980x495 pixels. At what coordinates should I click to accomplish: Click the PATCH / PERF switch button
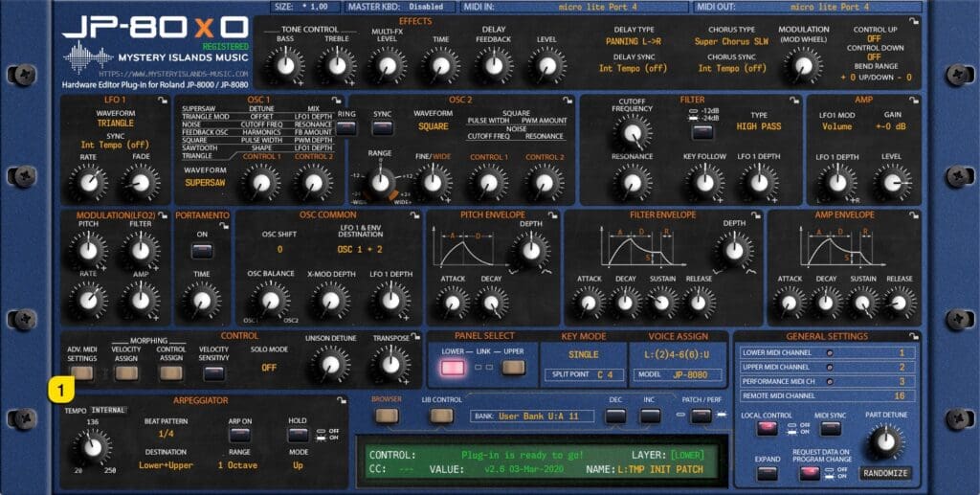(x=701, y=416)
